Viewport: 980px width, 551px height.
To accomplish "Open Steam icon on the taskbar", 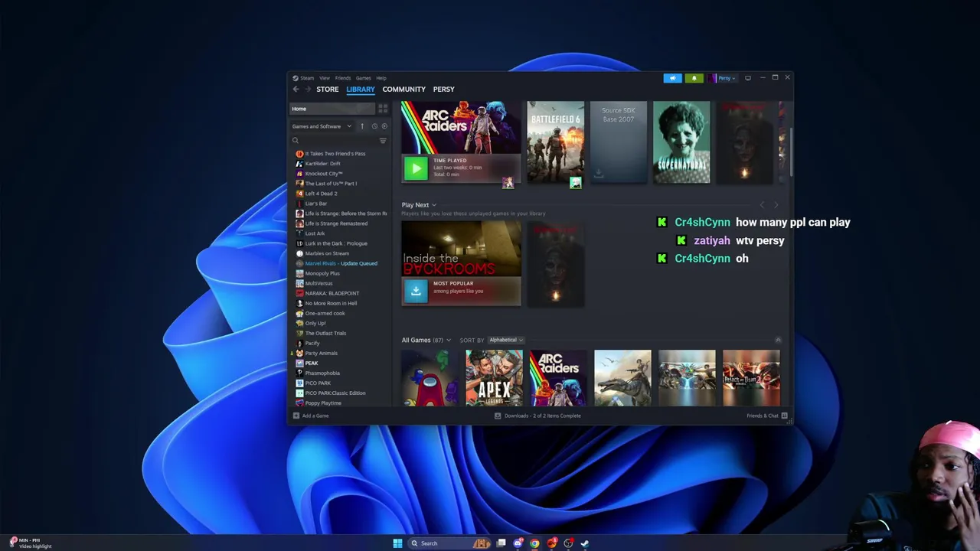I will (585, 543).
